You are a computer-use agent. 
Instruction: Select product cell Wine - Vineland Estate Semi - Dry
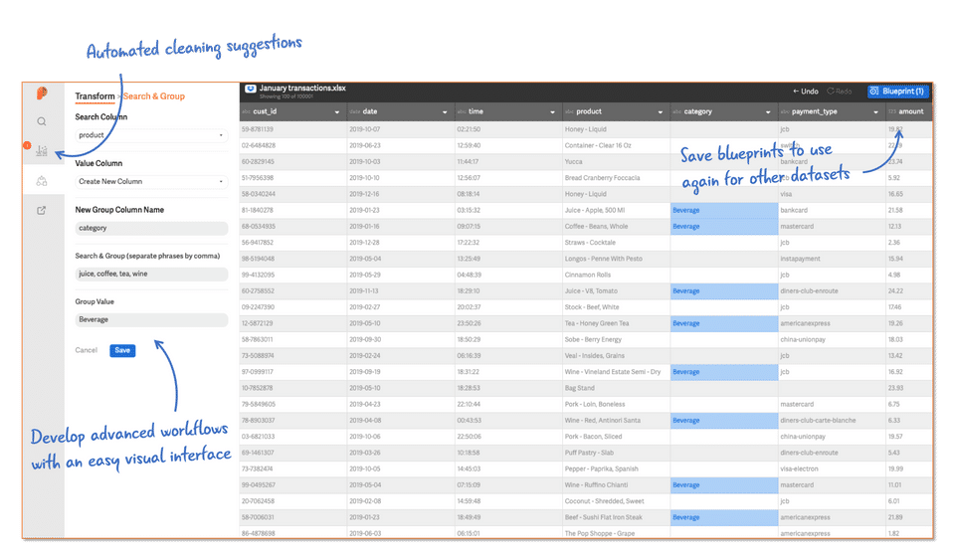coord(617,372)
